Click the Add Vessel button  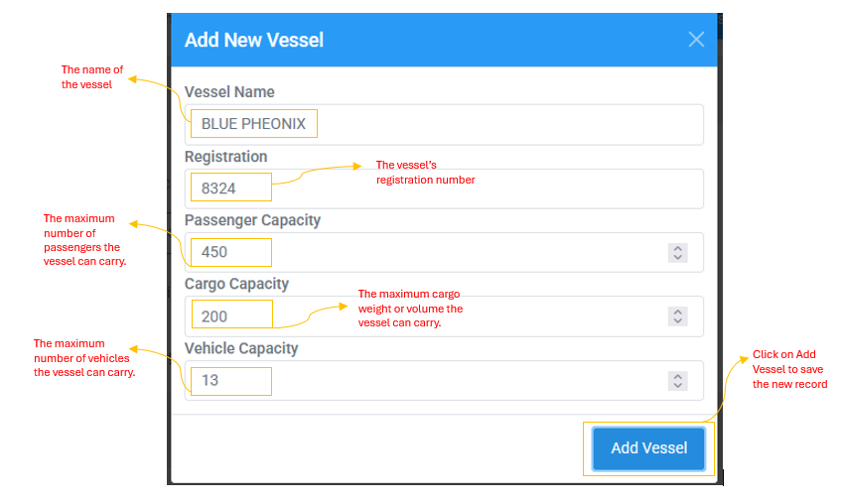click(648, 448)
